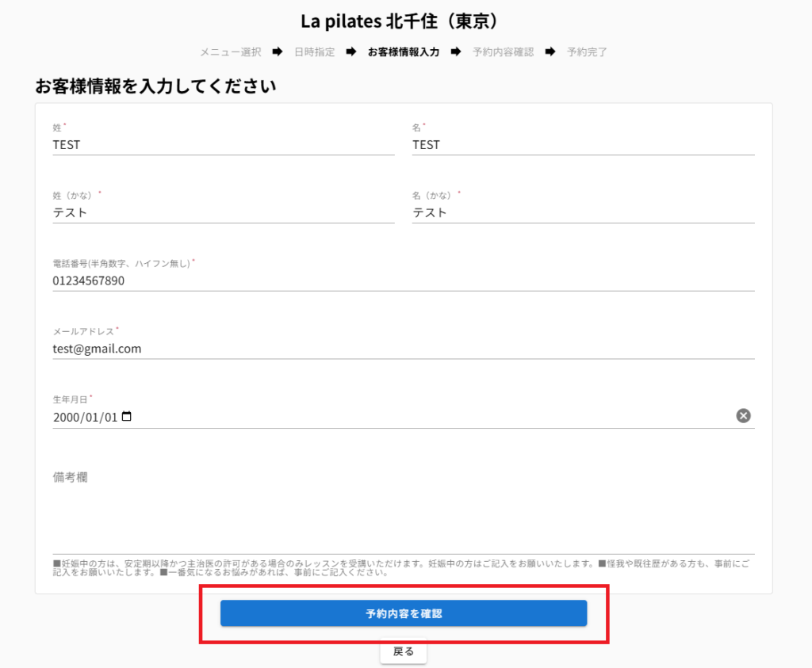Go to the 日時指定 step
The width and height of the screenshot is (812, 668).
point(314,52)
